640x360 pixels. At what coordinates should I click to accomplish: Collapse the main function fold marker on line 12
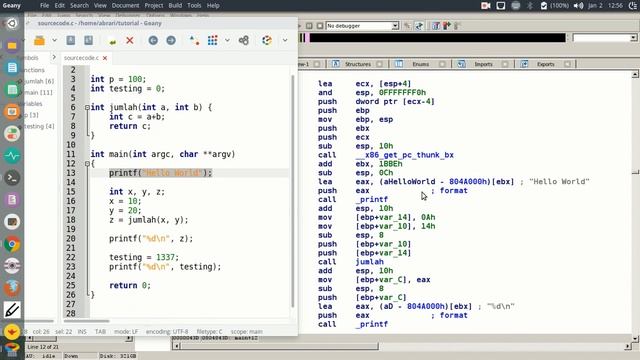tap(87, 164)
